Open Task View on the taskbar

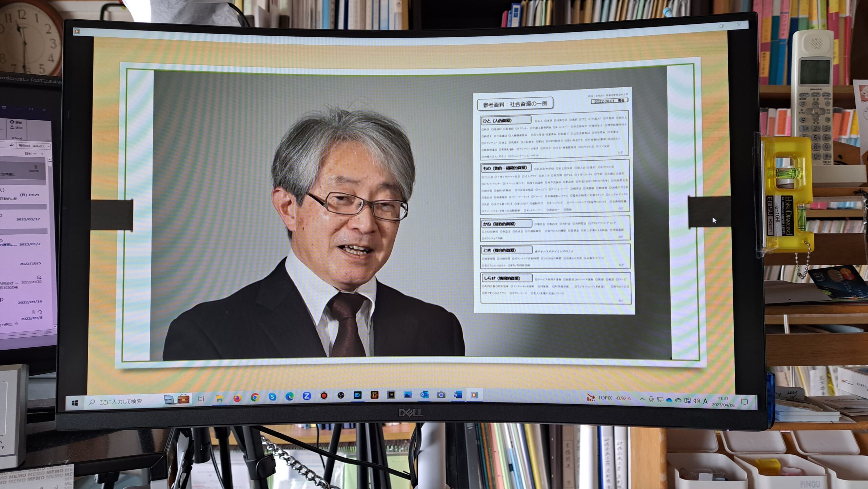[x=201, y=399]
